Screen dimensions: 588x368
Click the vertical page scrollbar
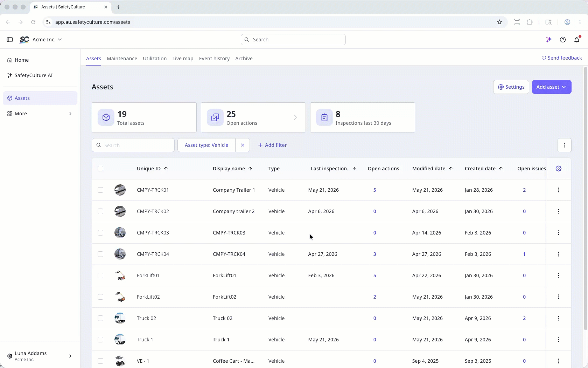click(585, 198)
